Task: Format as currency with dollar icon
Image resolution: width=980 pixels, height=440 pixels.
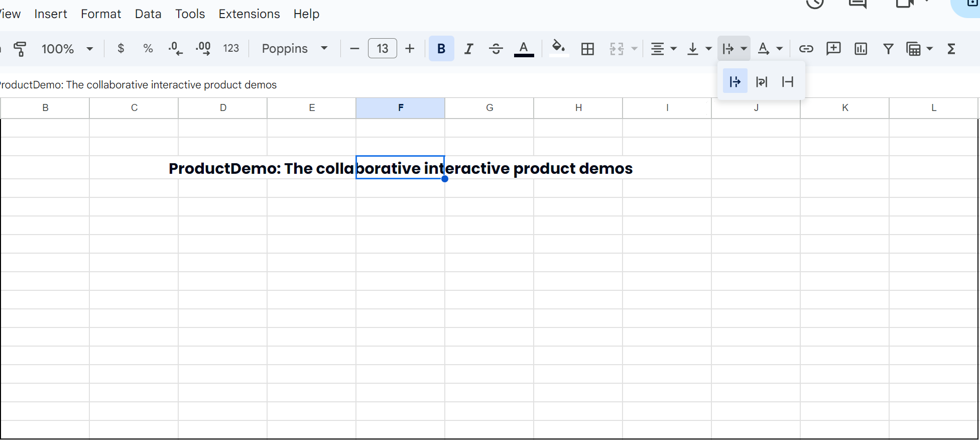Action: (120, 49)
